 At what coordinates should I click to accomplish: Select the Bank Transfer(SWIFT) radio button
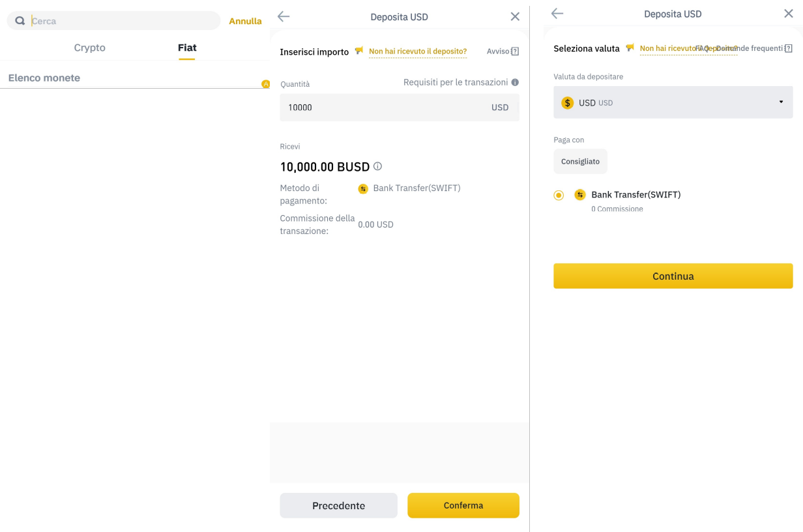click(x=559, y=195)
